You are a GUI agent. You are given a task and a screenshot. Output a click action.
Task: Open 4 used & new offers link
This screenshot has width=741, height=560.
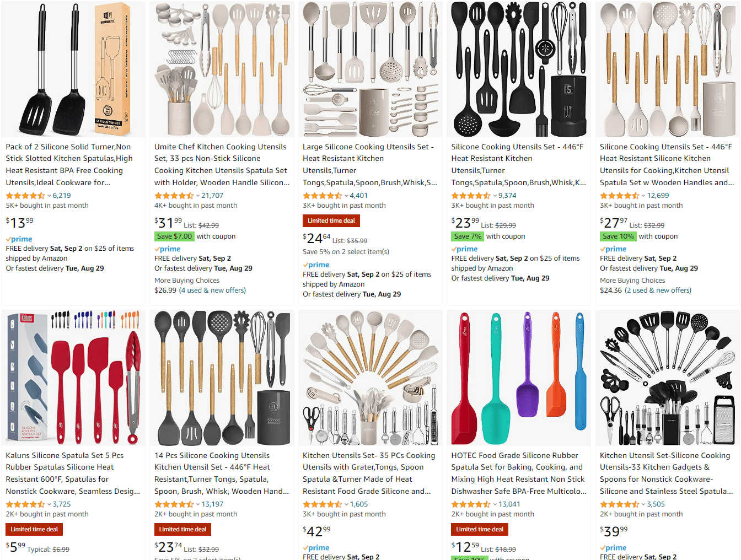point(212,290)
